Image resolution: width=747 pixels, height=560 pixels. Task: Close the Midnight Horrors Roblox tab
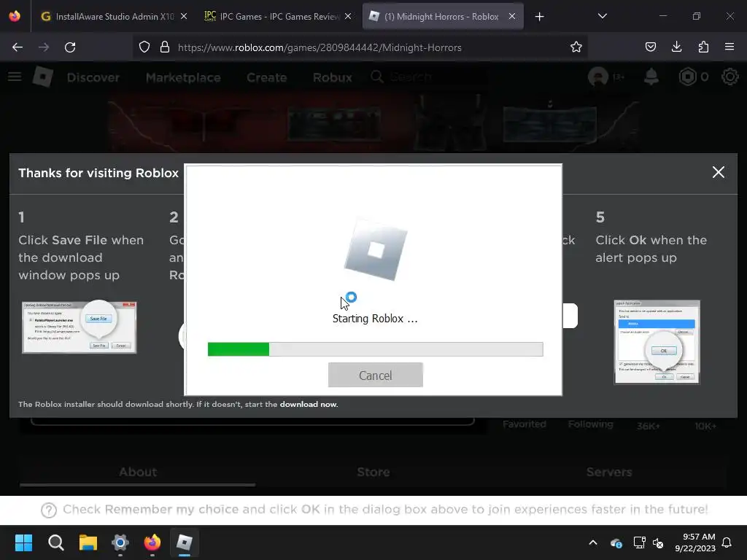(512, 16)
